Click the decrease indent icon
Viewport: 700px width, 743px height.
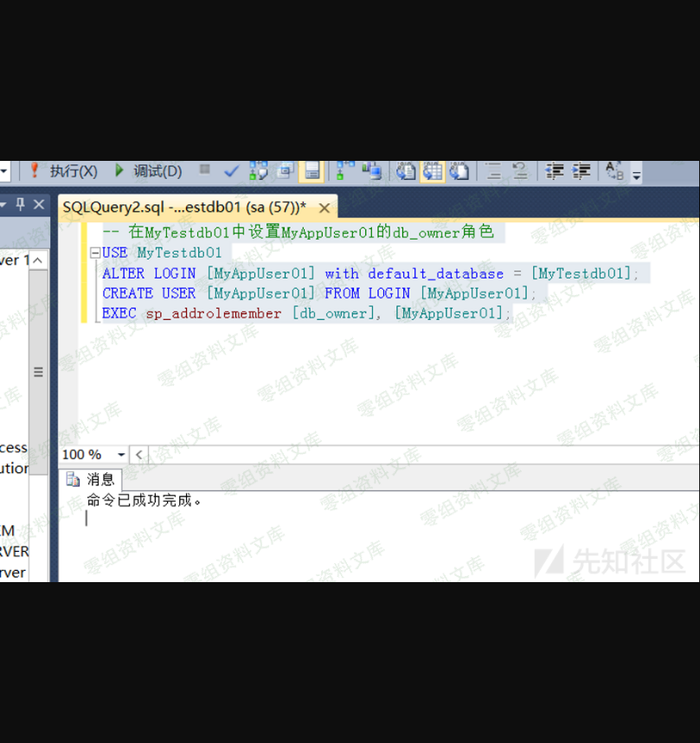[x=556, y=171]
